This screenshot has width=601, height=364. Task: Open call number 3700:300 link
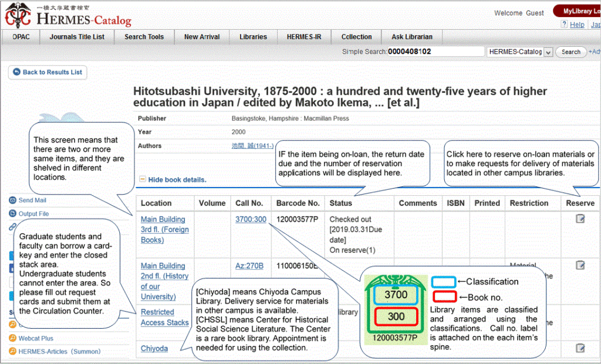[251, 219]
